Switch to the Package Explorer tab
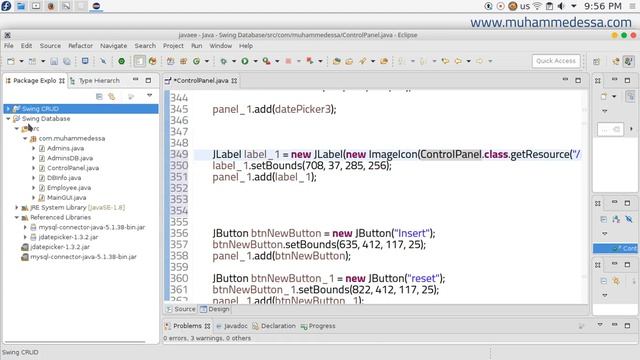The image size is (640, 360). point(35,81)
